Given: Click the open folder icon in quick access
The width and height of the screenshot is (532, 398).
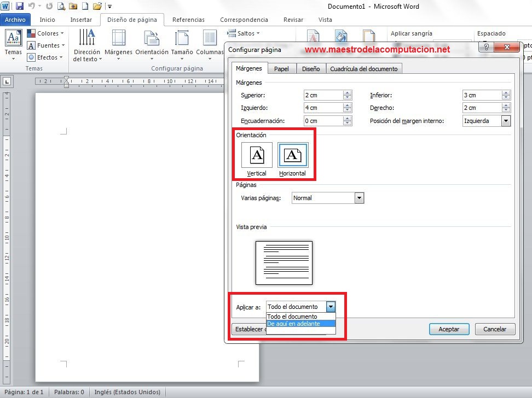Looking at the screenshot, I should pos(97,6).
